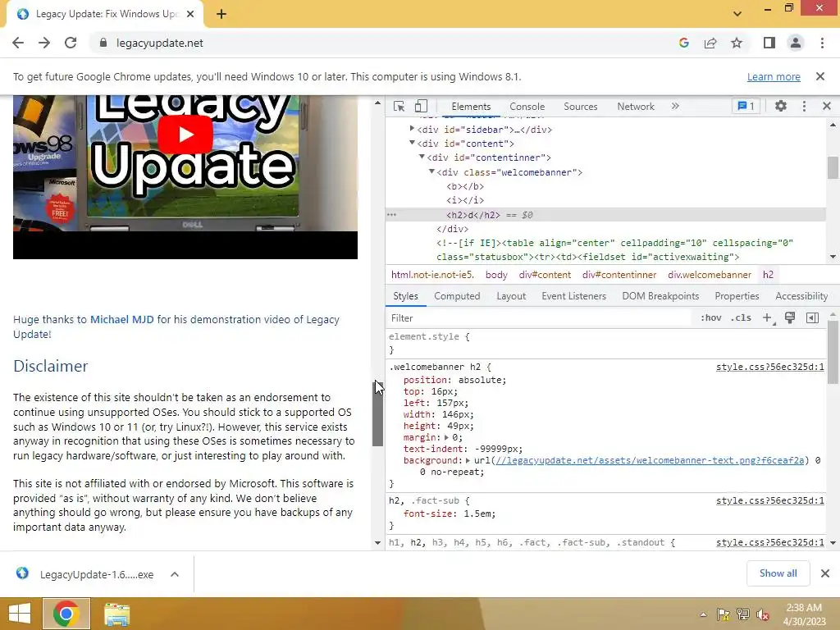Collapse the div id="contentinner" node
This screenshot has width=840, height=630.
422,157
